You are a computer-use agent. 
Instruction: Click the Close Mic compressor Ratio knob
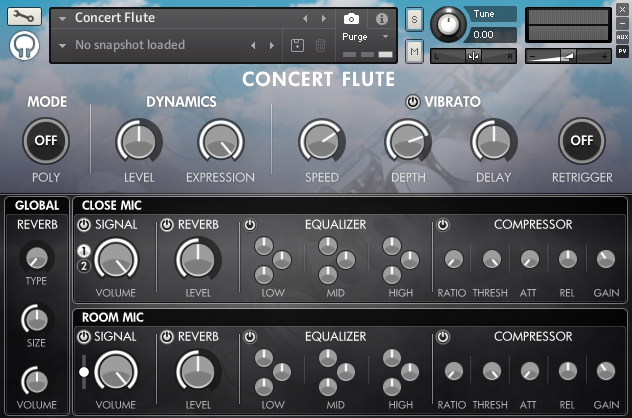coord(453,259)
